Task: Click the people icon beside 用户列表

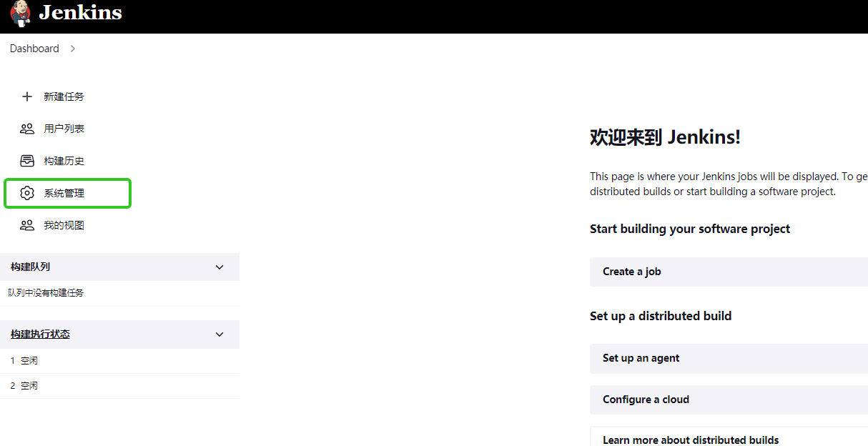Action: [27, 129]
